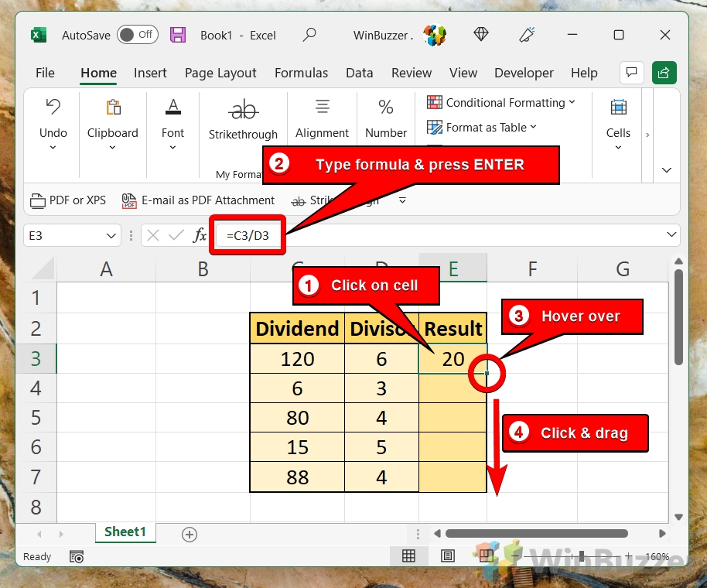Expand the Clipboard group dropdown
The width and height of the screenshot is (707, 588).
coord(112,148)
